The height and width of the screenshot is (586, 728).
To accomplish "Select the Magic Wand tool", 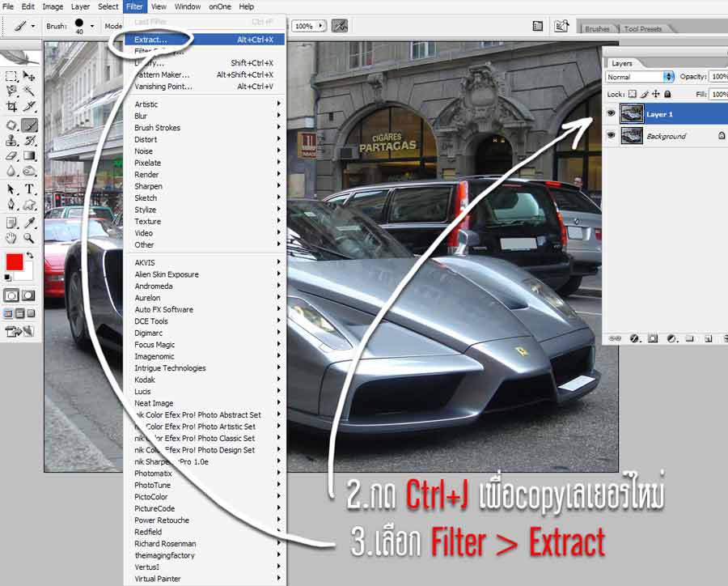I will (x=29, y=91).
